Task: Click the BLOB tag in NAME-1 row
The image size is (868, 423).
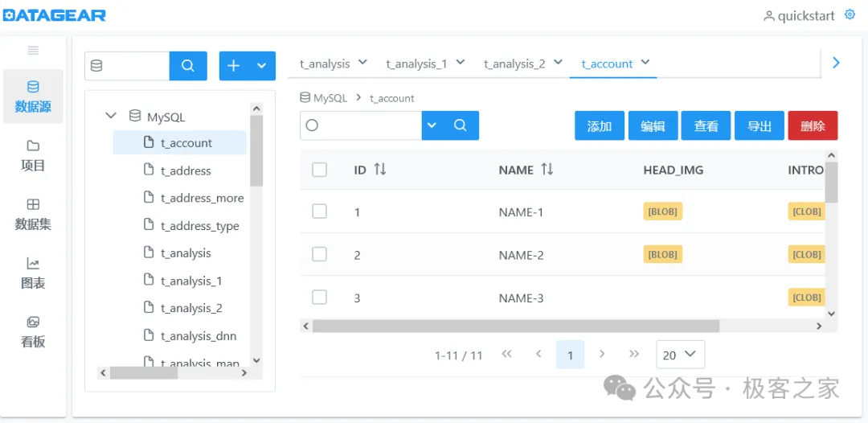Action: click(662, 211)
